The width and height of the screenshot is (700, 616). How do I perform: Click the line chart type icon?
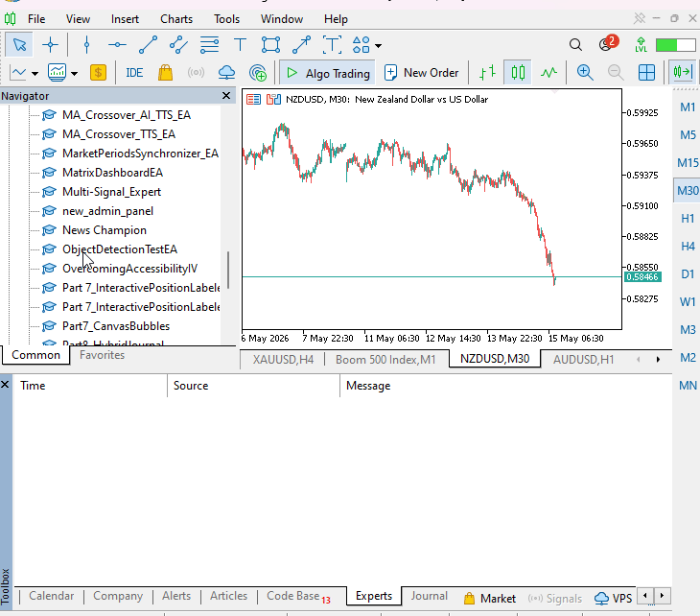(x=18, y=72)
